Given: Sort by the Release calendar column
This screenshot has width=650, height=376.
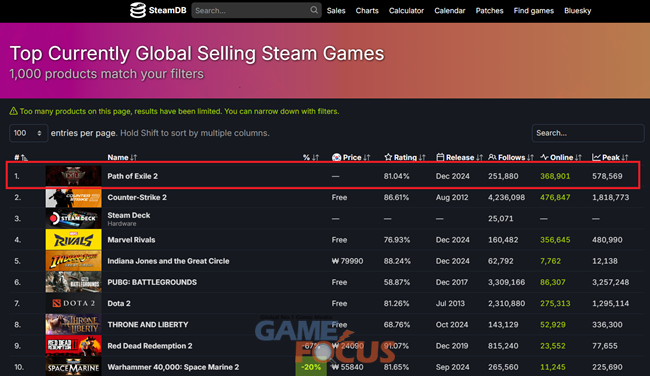Looking at the screenshot, I should coord(459,157).
